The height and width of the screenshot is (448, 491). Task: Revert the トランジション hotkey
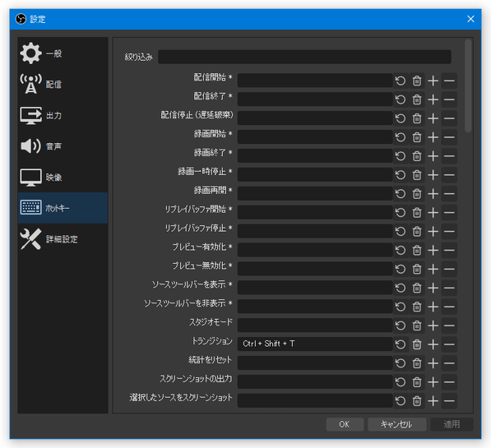click(401, 344)
